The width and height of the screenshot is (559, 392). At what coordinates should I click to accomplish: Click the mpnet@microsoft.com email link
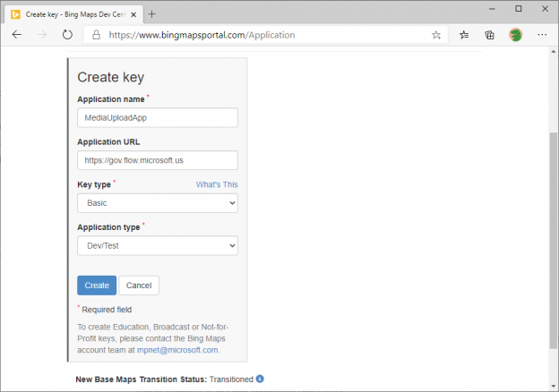[x=182, y=350]
